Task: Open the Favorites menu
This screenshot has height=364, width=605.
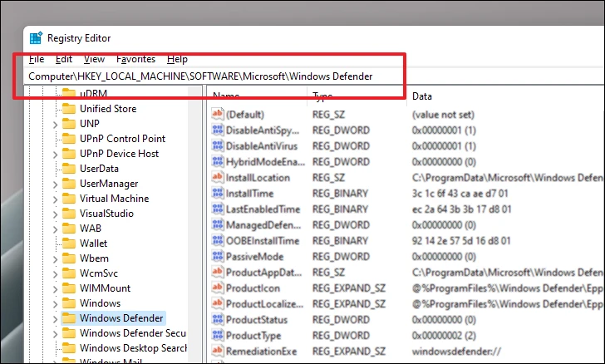Action: click(x=135, y=59)
